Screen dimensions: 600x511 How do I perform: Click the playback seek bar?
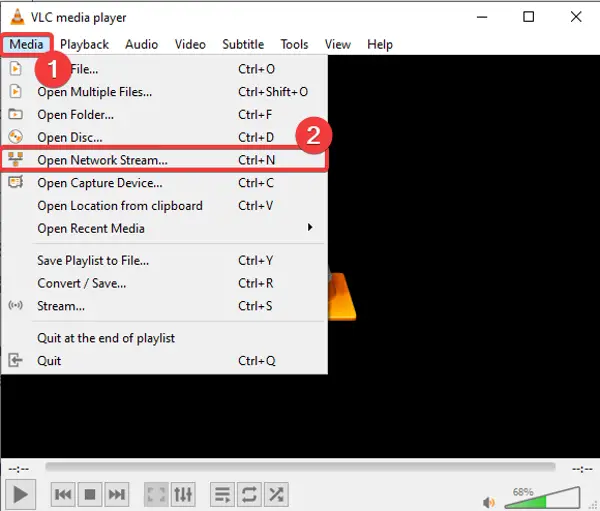[300, 467]
